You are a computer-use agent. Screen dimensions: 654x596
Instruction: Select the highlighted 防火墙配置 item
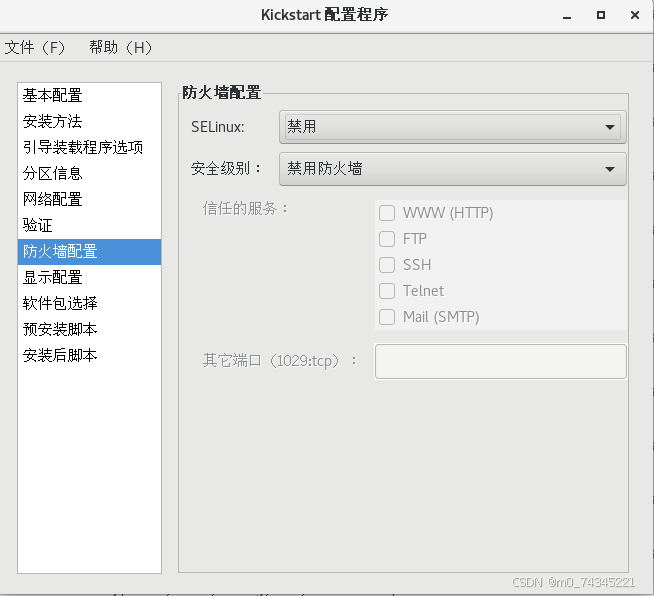tap(89, 251)
